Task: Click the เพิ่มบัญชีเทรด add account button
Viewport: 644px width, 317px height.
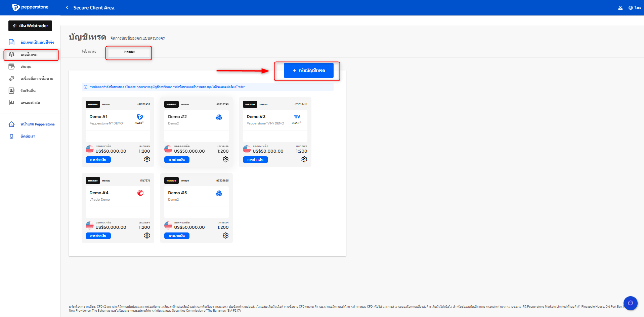Action: [x=308, y=70]
